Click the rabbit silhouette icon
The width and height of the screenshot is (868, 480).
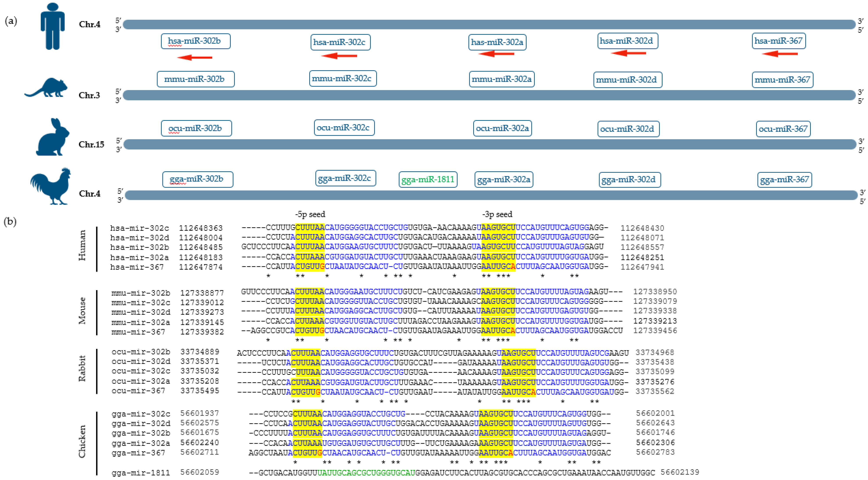click(53, 137)
